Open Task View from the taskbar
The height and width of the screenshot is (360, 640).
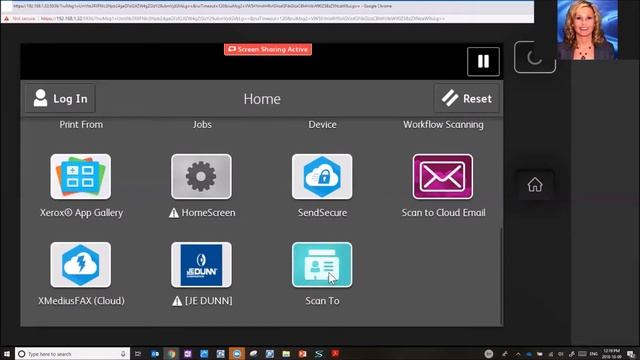pyautogui.click(x=138, y=354)
